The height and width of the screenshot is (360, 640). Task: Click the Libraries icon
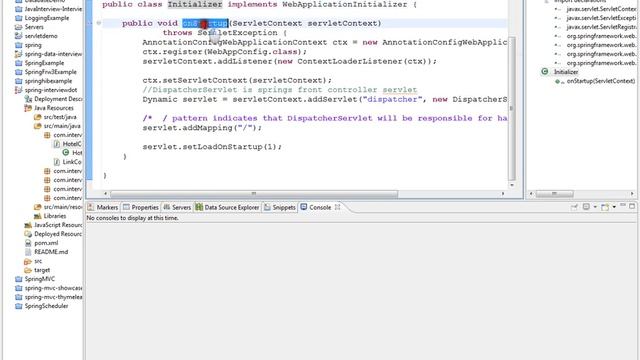tap(38, 216)
